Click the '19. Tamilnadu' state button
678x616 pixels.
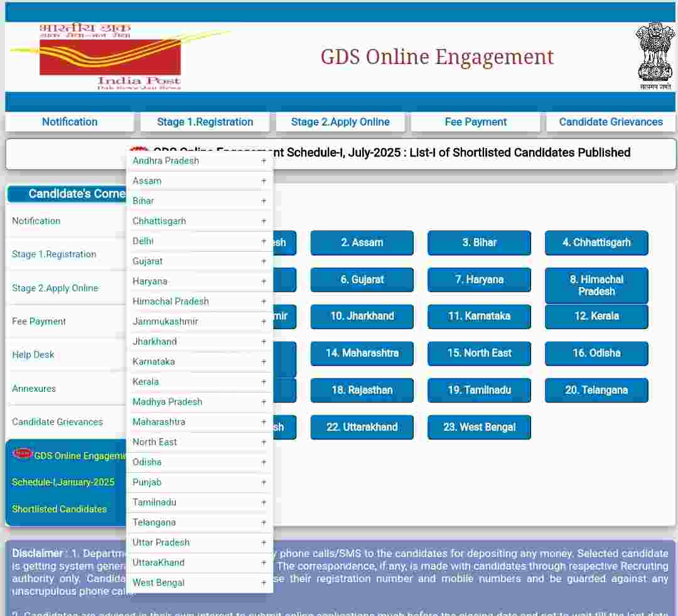(x=479, y=390)
